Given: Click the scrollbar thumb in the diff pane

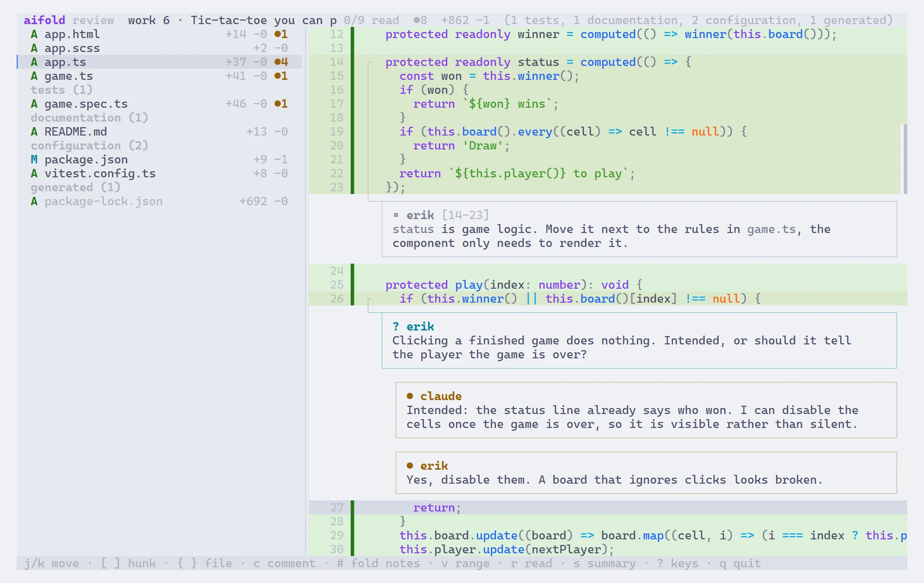Looking at the screenshot, I should pyautogui.click(x=905, y=159).
